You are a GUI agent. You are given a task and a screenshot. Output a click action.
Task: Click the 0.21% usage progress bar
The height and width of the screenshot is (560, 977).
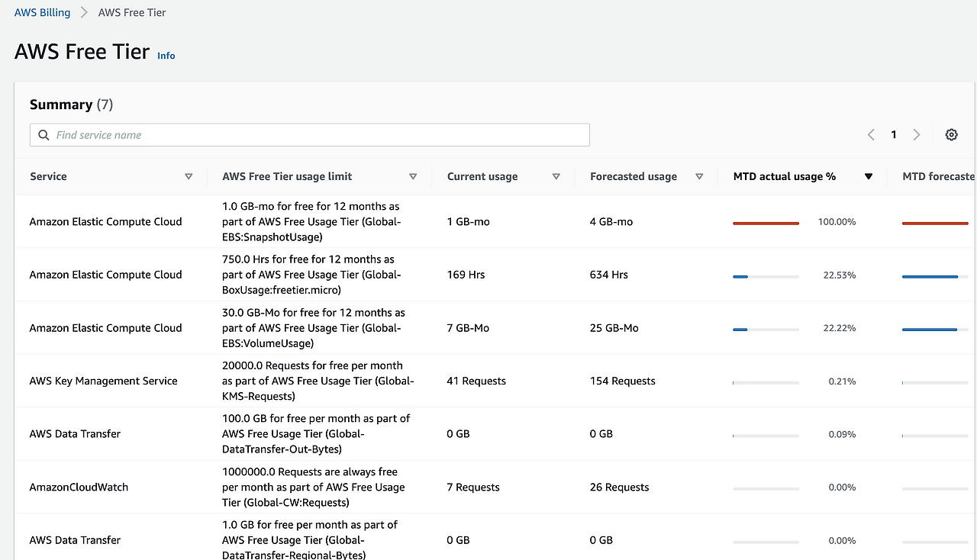coord(766,382)
